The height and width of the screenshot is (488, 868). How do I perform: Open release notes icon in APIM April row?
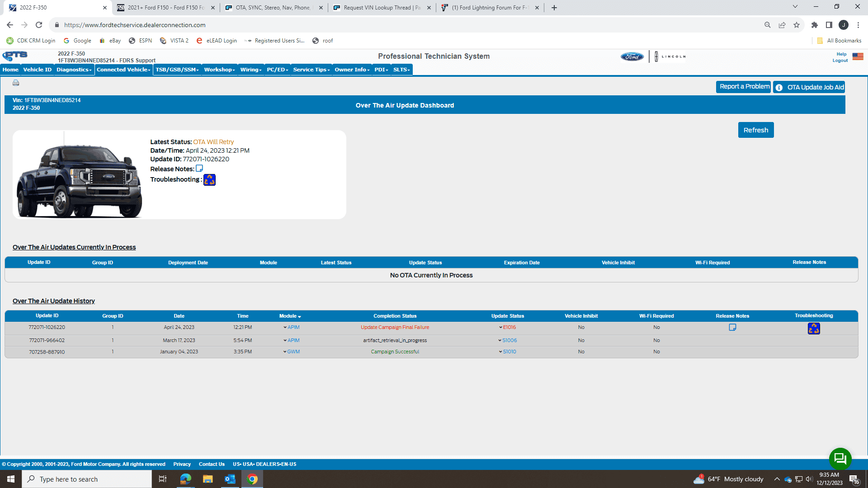click(732, 327)
